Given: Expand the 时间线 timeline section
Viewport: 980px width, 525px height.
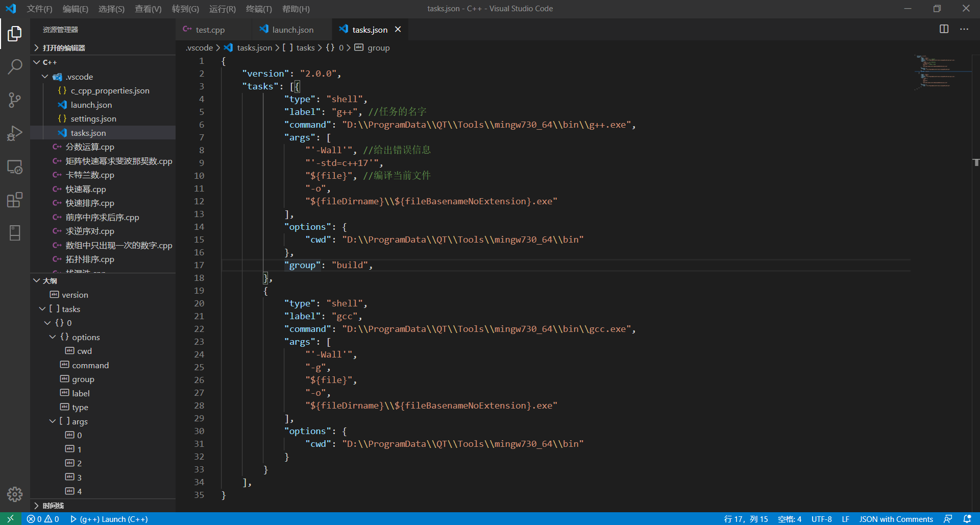Looking at the screenshot, I should click(x=103, y=506).
